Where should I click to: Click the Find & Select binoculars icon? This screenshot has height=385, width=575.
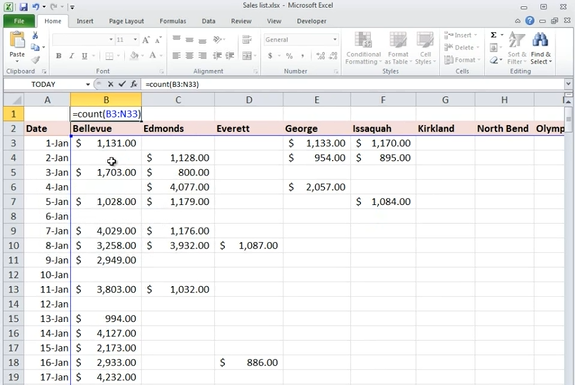tap(541, 40)
